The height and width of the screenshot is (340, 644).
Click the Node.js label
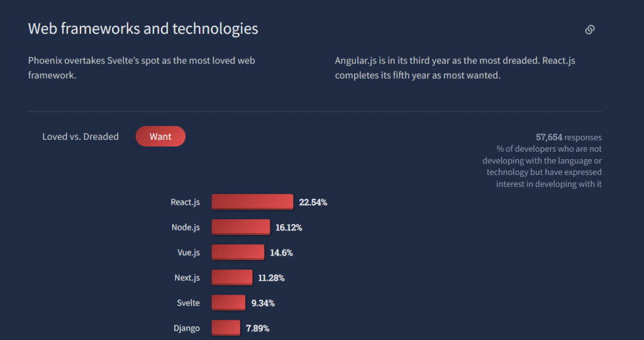[186, 227]
